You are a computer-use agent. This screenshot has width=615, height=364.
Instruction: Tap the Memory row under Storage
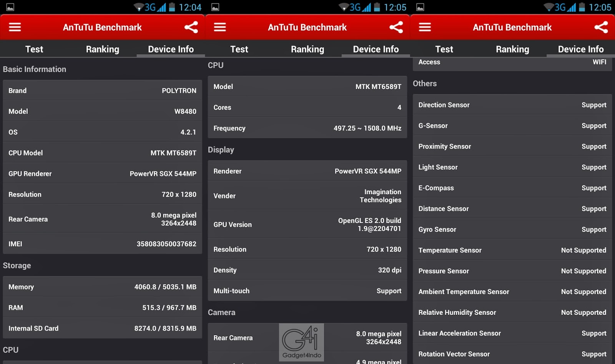pyautogui.click(x=102, y=287)
